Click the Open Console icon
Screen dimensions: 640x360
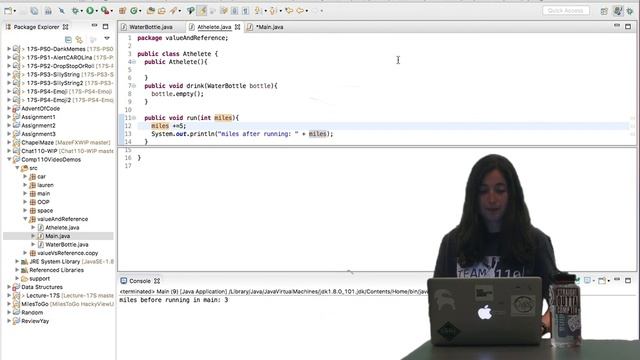click(x=602, y=280)
